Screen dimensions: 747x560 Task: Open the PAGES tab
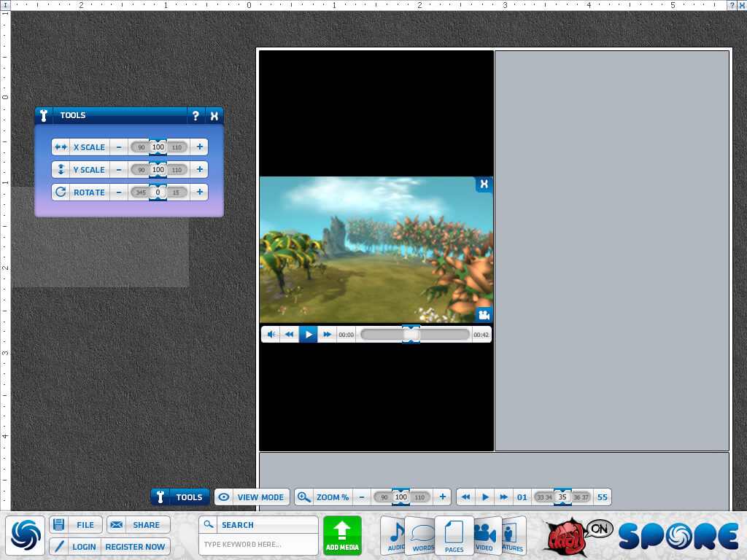(454, 536)
